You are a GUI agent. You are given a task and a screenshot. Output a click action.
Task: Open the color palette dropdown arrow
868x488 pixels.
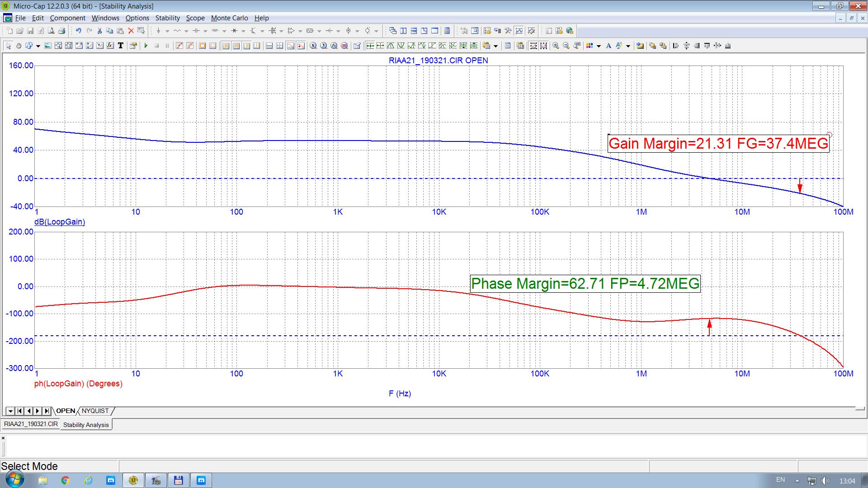[599, 46]
